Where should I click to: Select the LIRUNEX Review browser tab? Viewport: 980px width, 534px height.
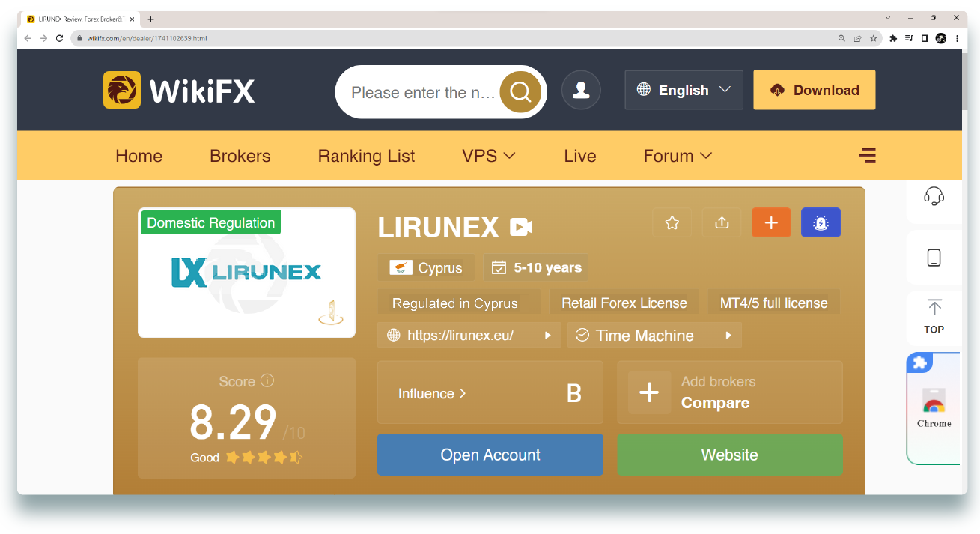(x=81, y=19)
